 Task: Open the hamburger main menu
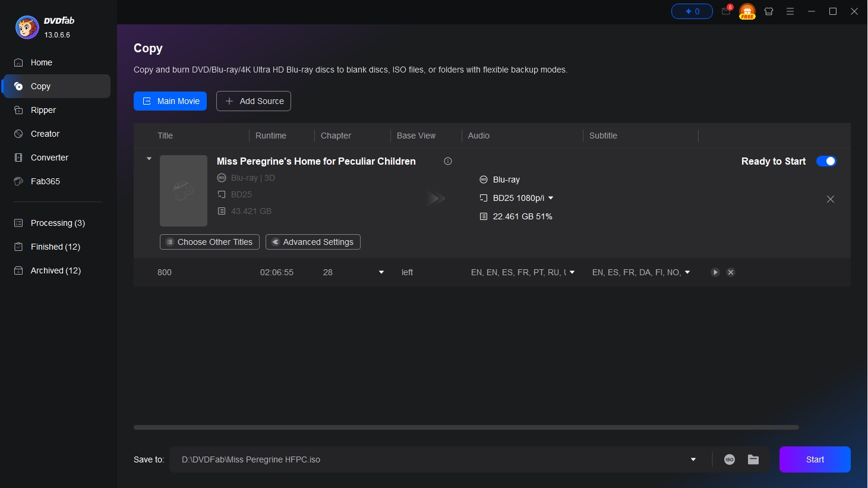(x=790, y=11)
